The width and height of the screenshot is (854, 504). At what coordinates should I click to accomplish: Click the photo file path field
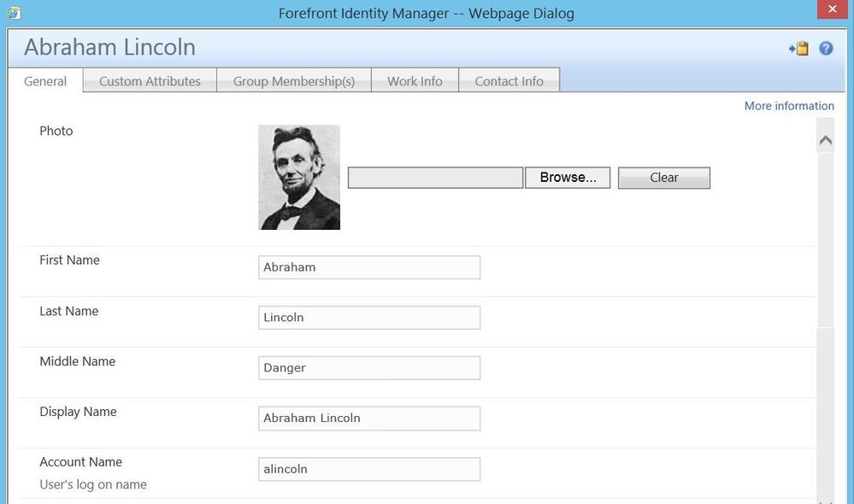coord(435,178)
